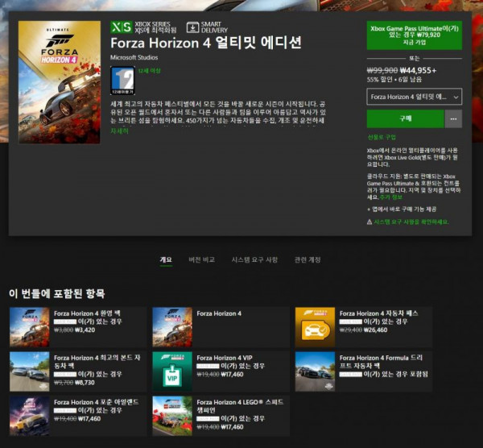Image resolution: width=483 pixels, height=448 pixels.
Task: Open Forza Horizon 4 환영 팩 thumbnail
Action: tap(30, 327)
